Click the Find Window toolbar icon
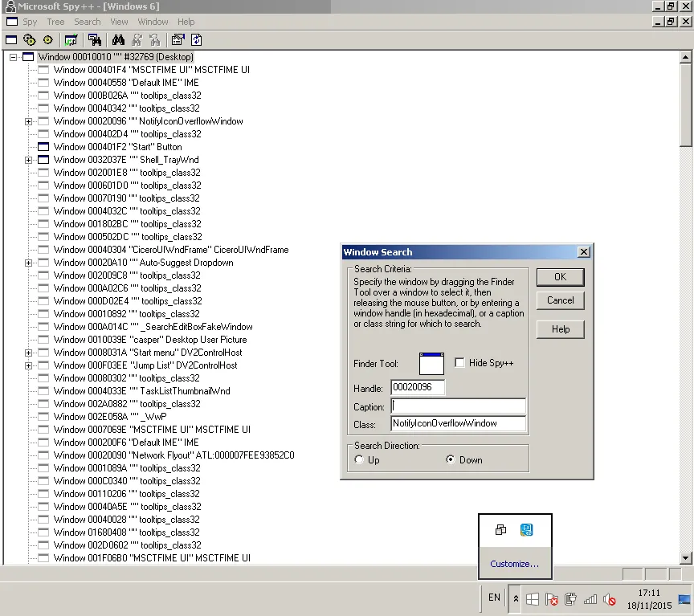 coord(95,40)
